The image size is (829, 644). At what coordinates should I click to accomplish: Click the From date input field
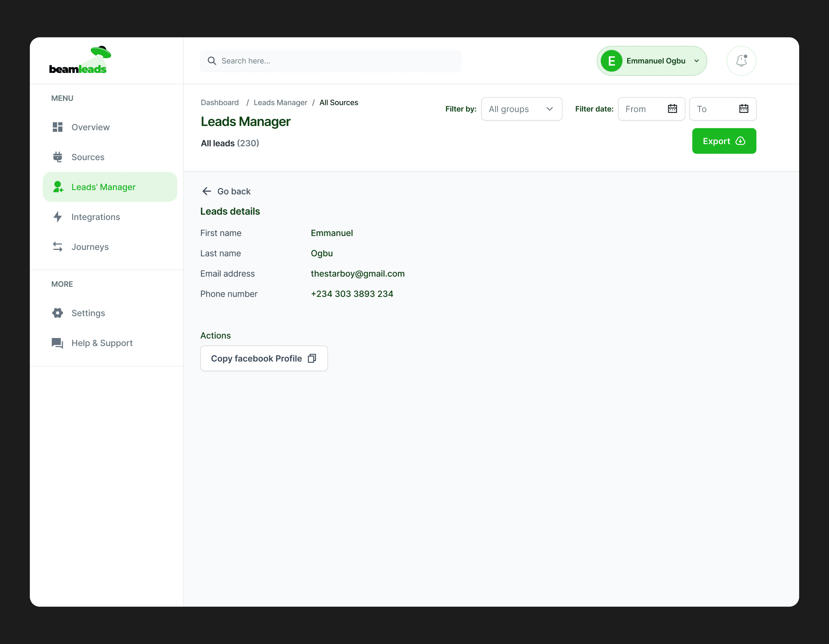pos(651,109)
